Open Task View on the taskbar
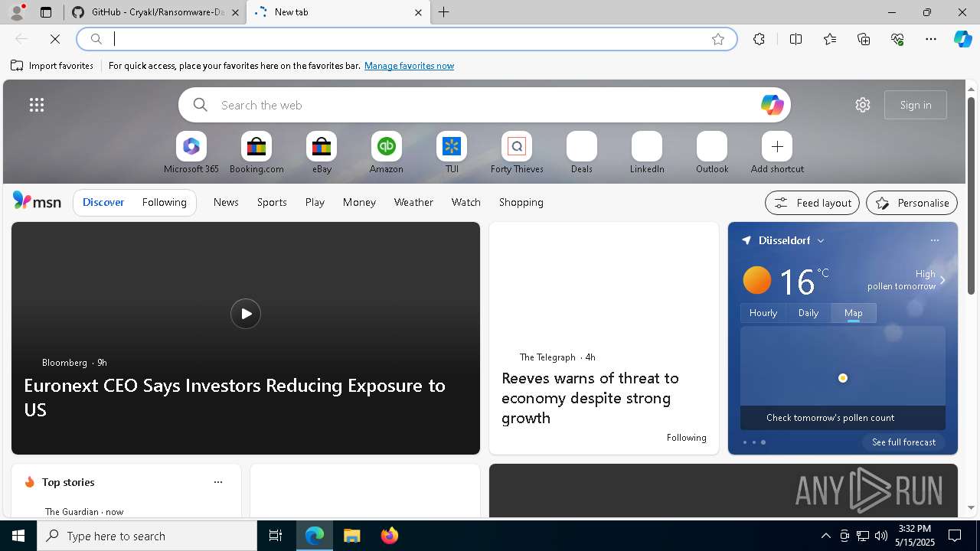This screenshot has width=980, height=551. click(x=276, y=536)
